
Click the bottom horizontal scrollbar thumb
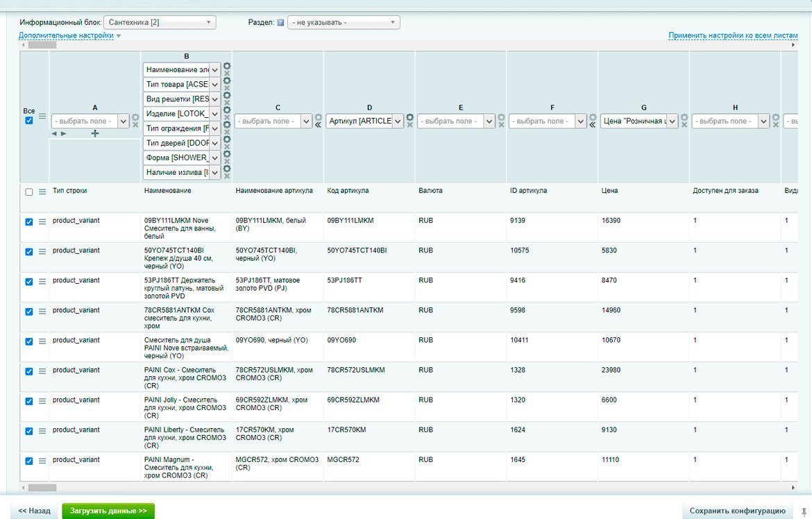click(42, 488)
